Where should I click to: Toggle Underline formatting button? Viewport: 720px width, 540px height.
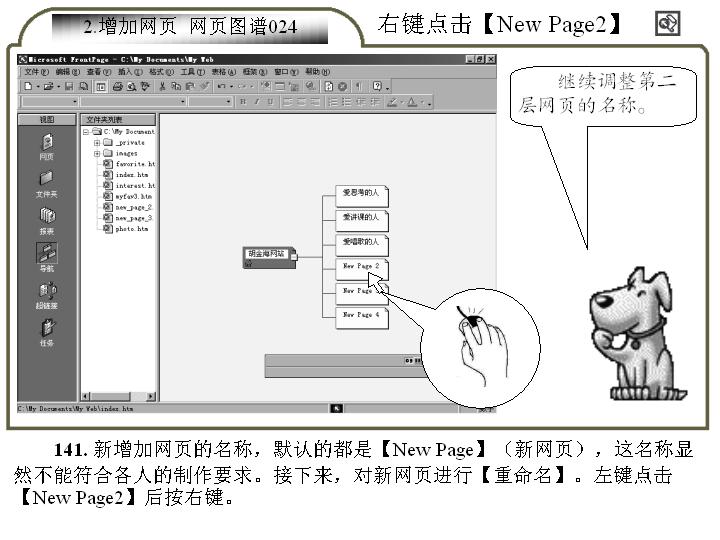click(x=270, y=101)
